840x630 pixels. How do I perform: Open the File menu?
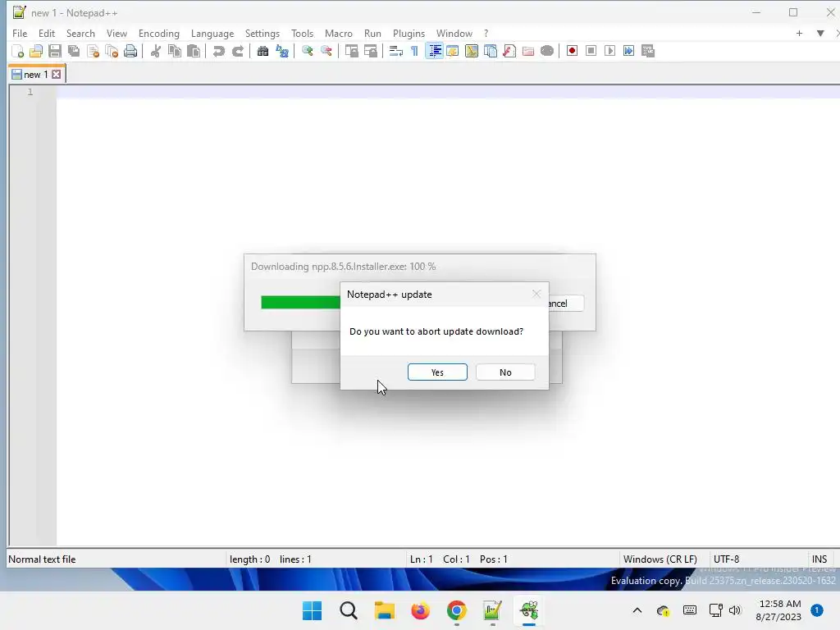(20, 33)
